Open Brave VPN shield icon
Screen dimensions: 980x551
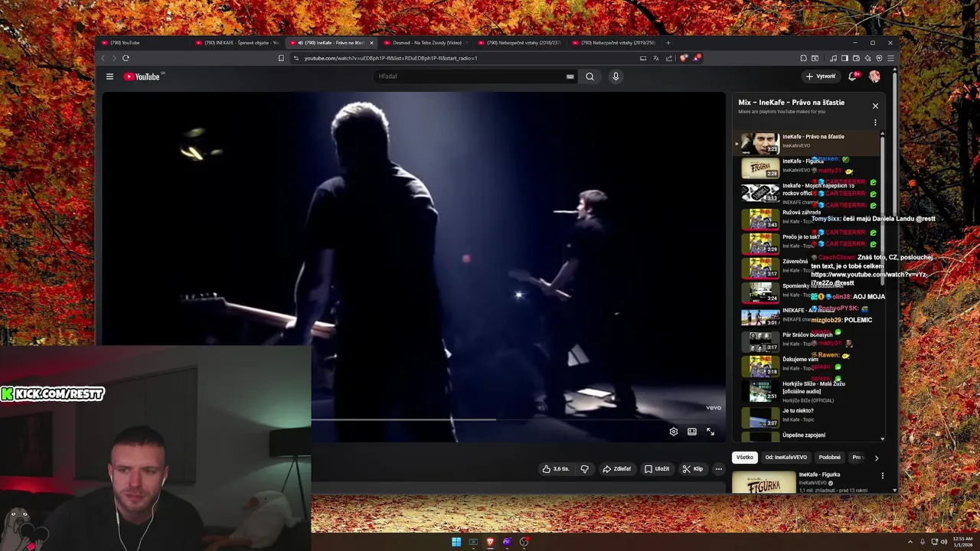point(879,58)
